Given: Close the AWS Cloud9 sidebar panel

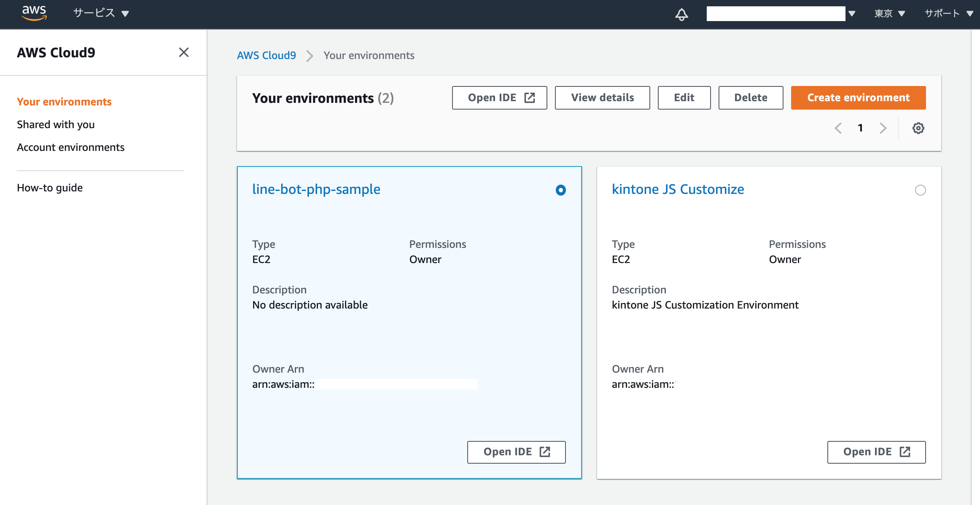Looking at the screenshot, I should [x=183, y=52].
